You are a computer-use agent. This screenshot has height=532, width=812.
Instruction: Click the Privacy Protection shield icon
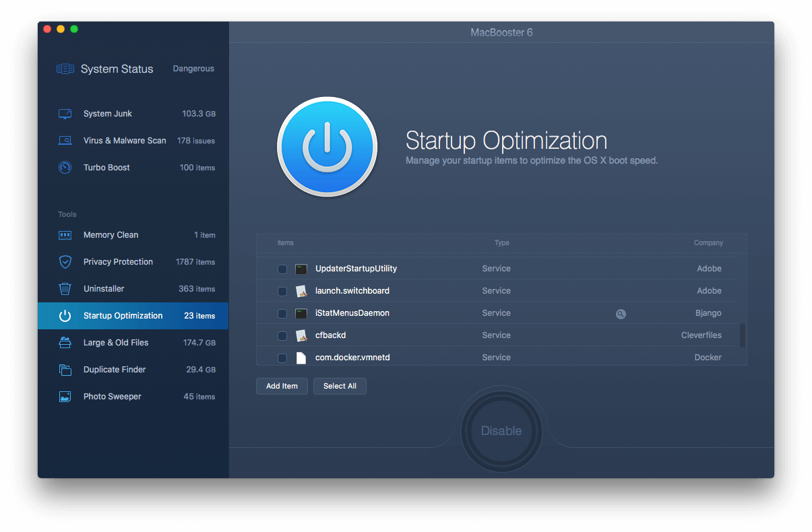65,261
